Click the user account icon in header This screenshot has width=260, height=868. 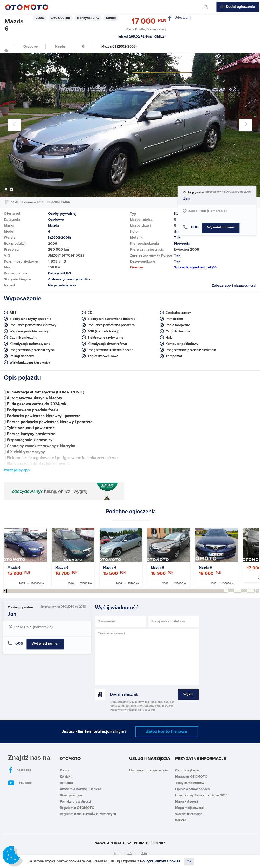(205, 7)
